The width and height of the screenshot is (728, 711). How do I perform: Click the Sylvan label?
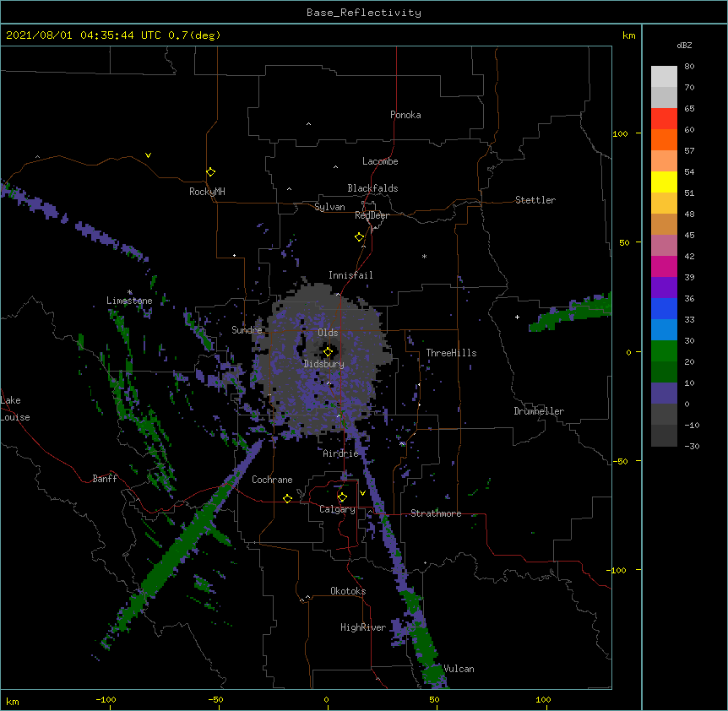tap(329, 207)
